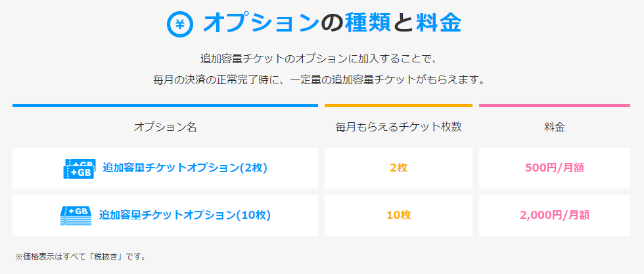This screenshot has width=644, height=274.
Task: Click the orange bar above ticket count column
Action: point(398,106)
